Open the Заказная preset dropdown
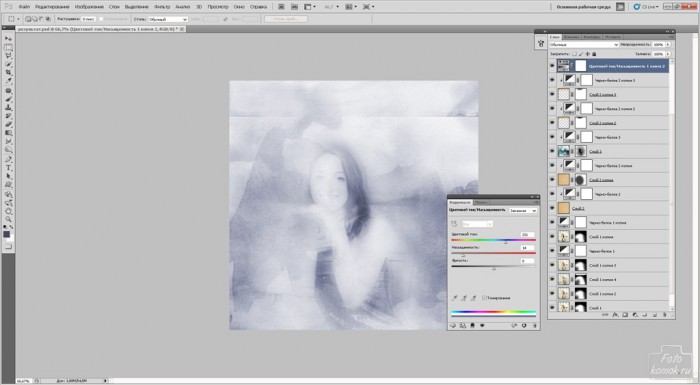 coord(523,210)
